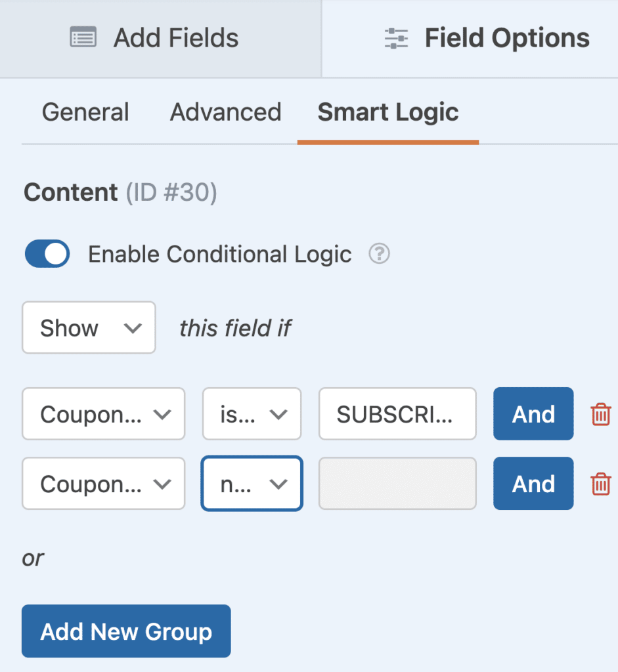Open the Show action dropdown
This screenshot has width=618, height=672.
click(89, 327)
